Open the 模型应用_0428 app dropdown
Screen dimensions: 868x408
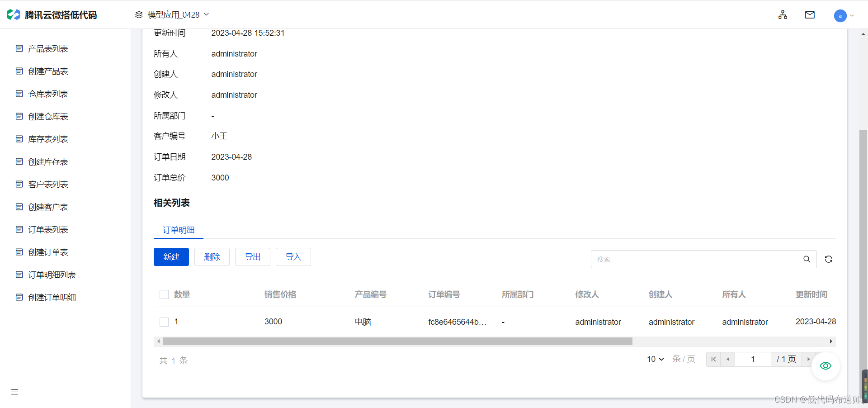[x=172, y=15]
